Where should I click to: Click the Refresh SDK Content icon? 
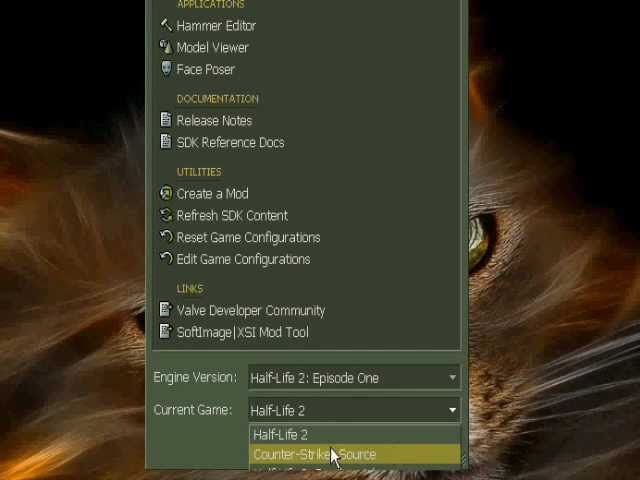(x=166, y=215)
